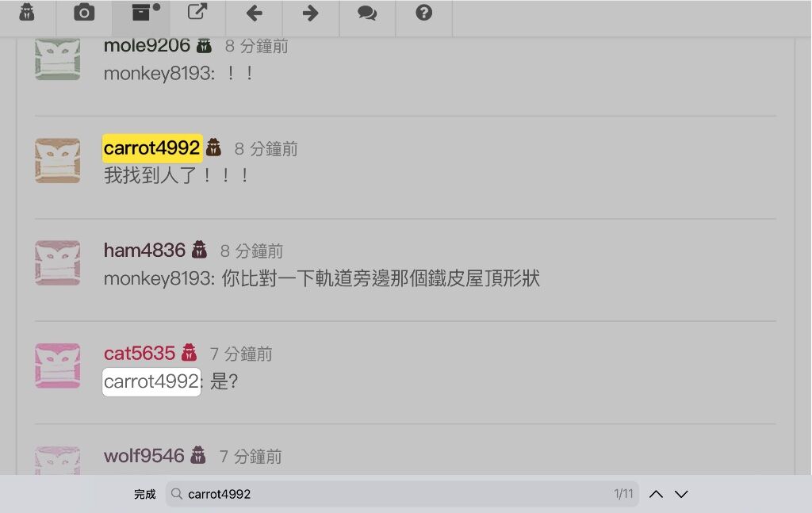
Task: Open help question mark icon
Action: tap(423, 13)
